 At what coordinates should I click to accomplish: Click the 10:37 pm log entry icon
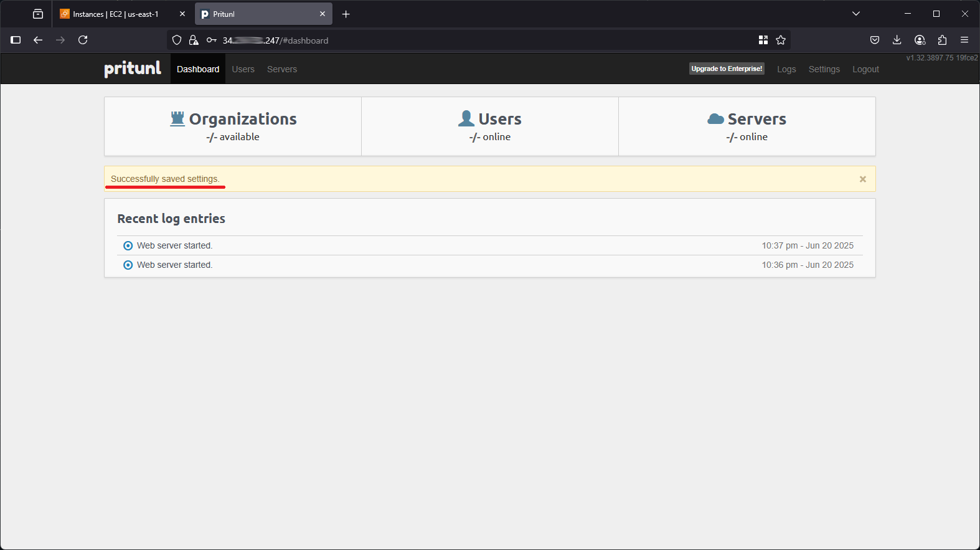pos(128,245)
